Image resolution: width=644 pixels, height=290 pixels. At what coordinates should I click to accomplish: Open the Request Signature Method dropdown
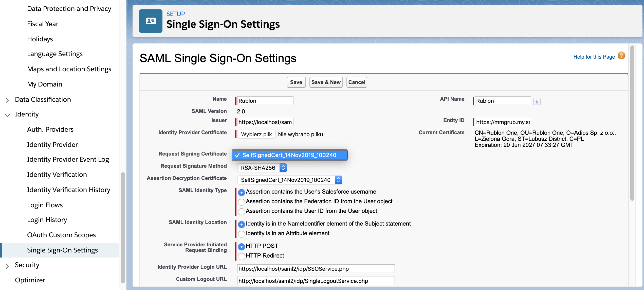tap(262, 168)
